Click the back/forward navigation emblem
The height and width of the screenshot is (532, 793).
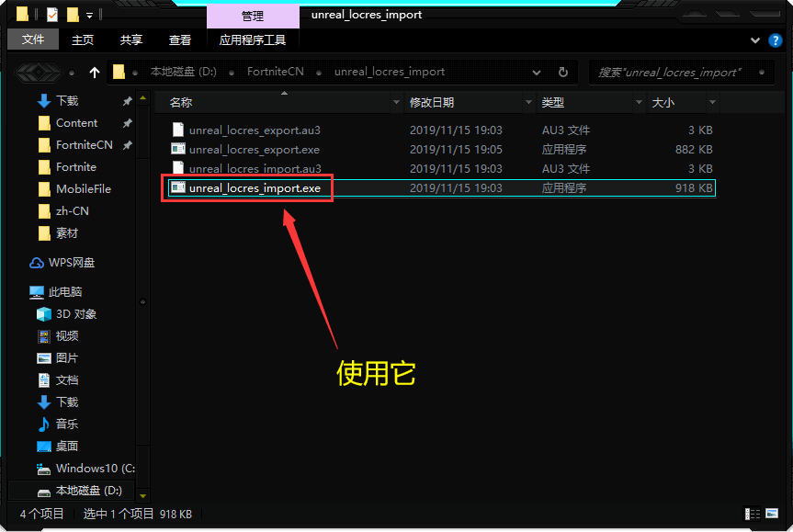coord(39,73)
